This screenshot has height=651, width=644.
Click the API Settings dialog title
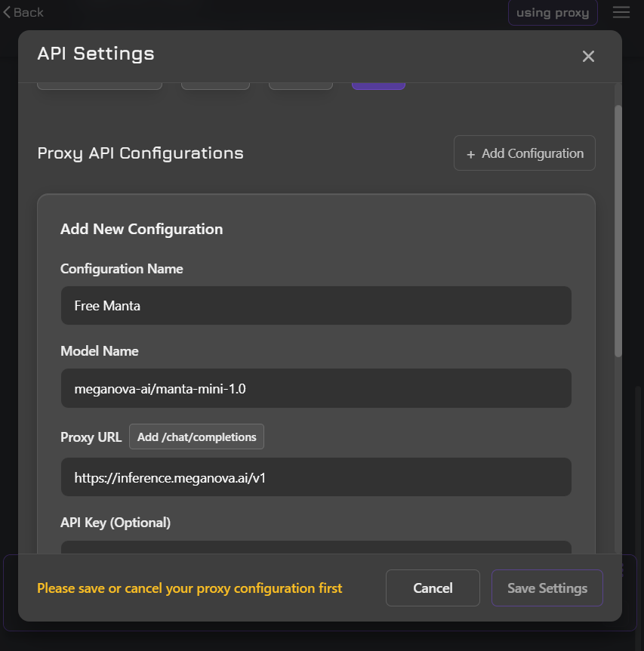click(96, 54)
